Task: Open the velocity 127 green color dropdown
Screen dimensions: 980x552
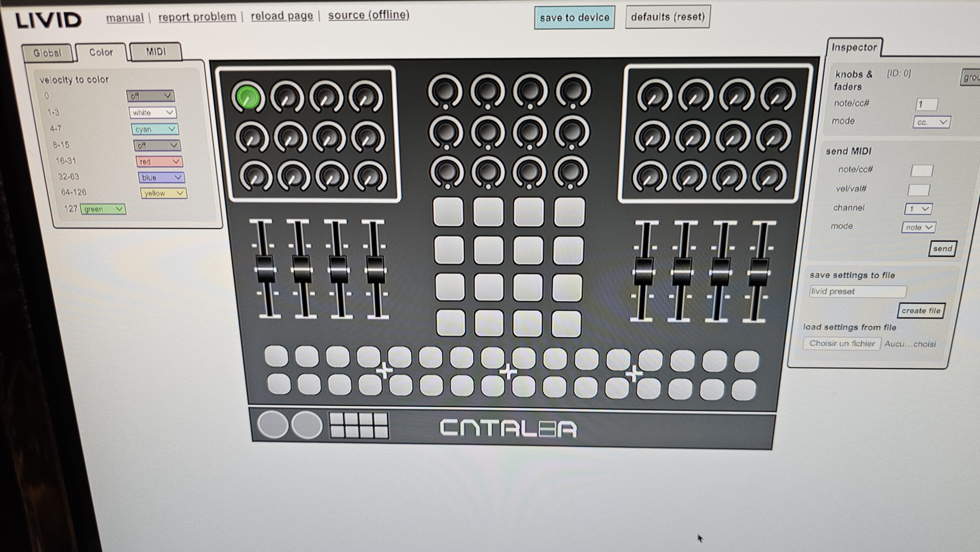Action: [103, 209]
